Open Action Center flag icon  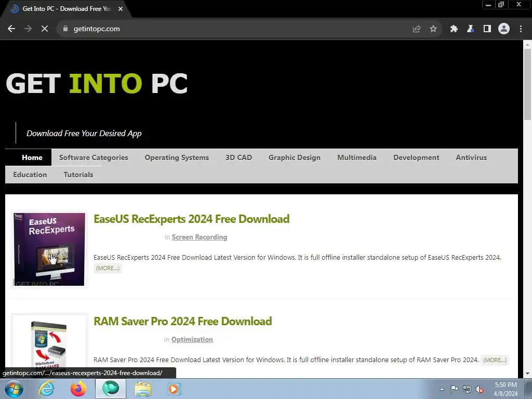click(454, 389)
